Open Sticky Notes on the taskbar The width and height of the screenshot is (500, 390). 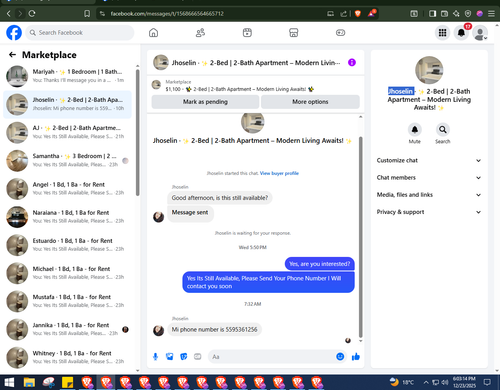(68, 382)
